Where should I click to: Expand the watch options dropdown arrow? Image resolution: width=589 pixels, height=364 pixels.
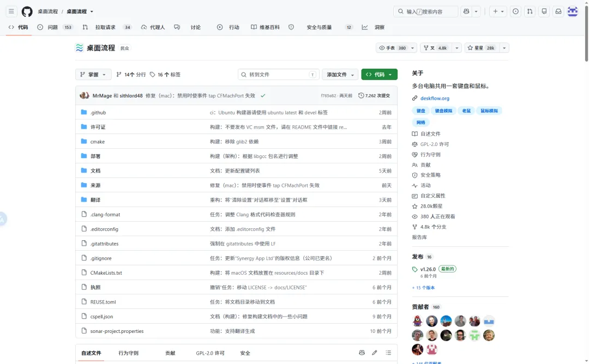click(x=412, y=47)
